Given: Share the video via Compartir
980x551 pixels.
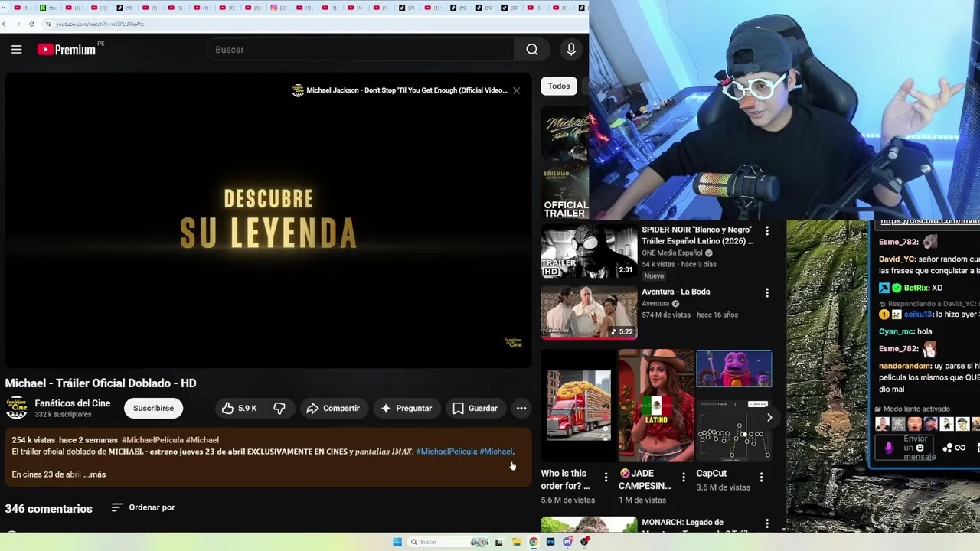Looking at the screenshot, I should [333, 409].
